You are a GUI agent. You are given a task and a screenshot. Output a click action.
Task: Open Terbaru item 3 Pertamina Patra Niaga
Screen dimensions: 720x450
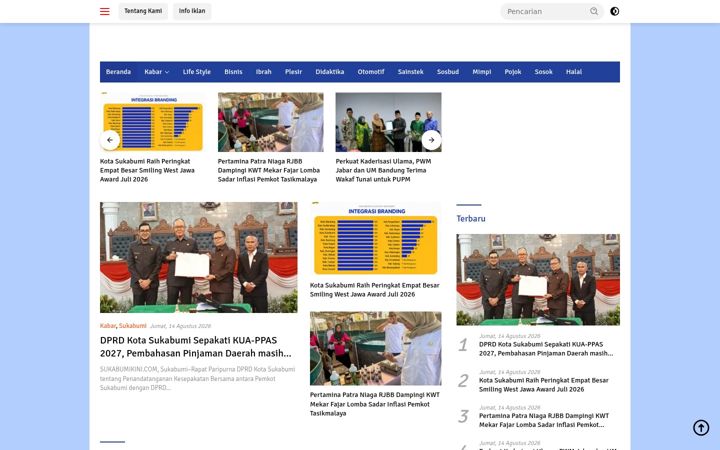(544, 420)
